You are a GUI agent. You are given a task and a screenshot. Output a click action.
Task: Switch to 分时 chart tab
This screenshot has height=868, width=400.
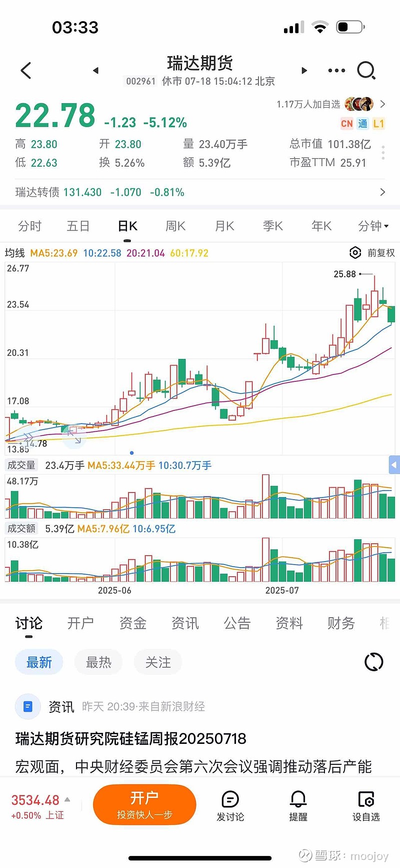coord(29,226)
